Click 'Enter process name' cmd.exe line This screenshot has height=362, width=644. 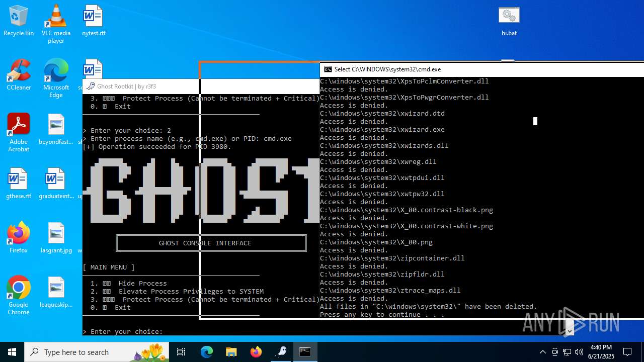187,139
